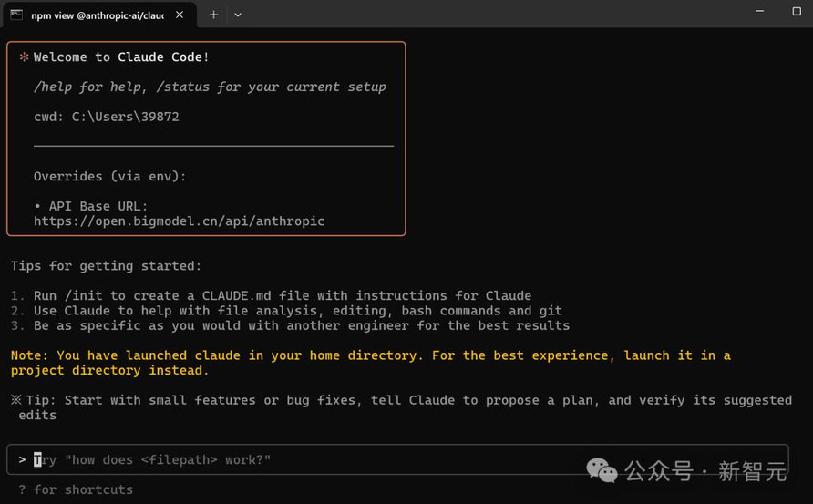Screen dimensions: 813x504
Task: Click the open.bigmodel.cn API base URL
Action: 179,221
